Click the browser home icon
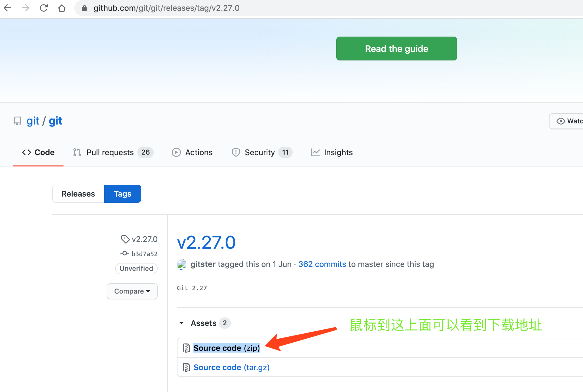 (x=62, y=8)
